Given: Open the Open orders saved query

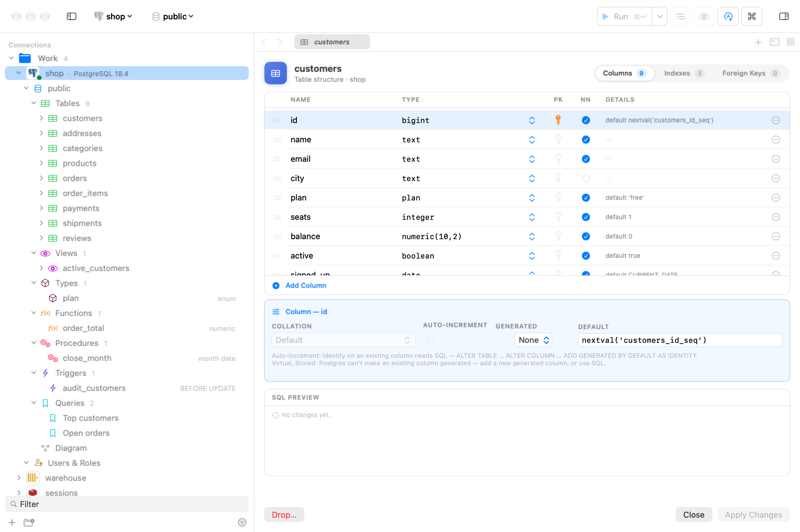Looking at the screenshot, I should click(86, 433).
